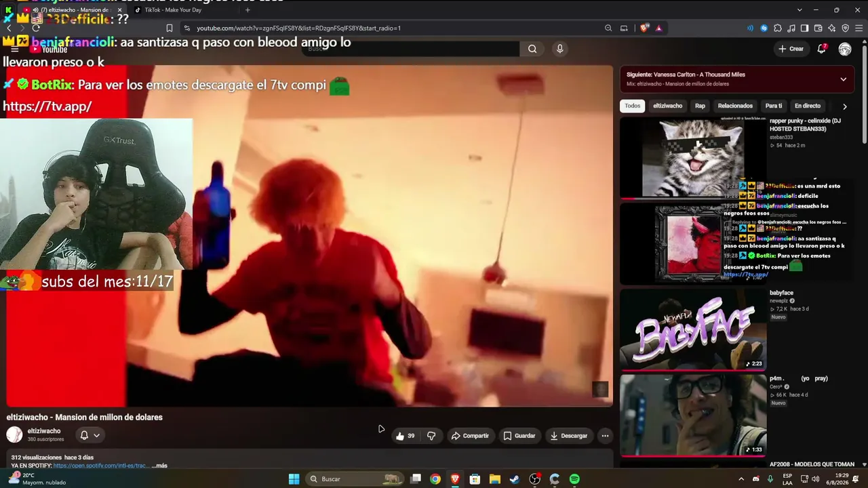Screen dimensions: 868x488
Task: Open the eltiziwacho channel avatar
Action: click(x=14, y=435)
